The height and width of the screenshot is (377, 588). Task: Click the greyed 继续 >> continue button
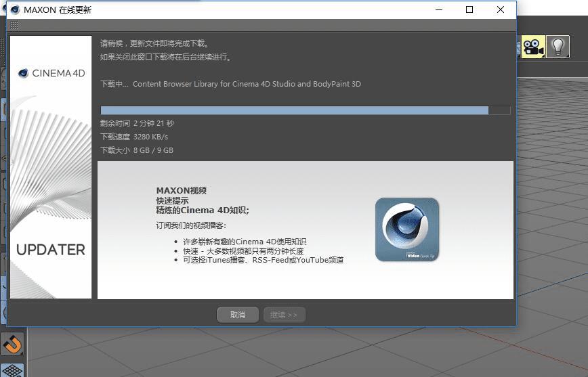(x=285, y=315)
